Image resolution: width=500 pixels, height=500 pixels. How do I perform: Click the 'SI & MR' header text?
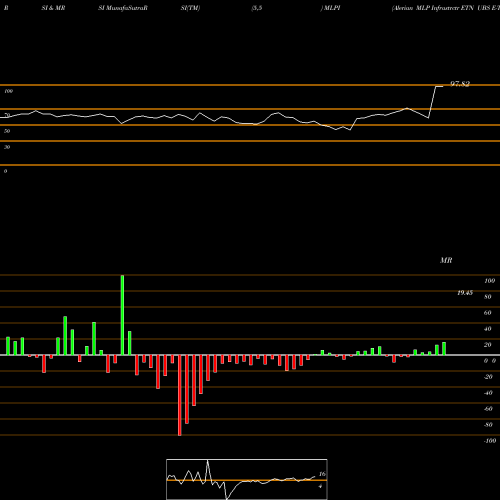[x=53, y=8]
